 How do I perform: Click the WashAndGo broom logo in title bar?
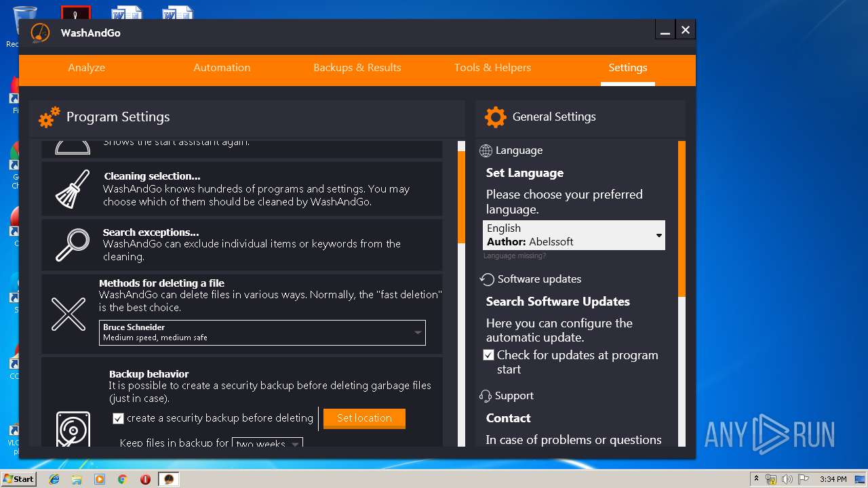[41, 33]
